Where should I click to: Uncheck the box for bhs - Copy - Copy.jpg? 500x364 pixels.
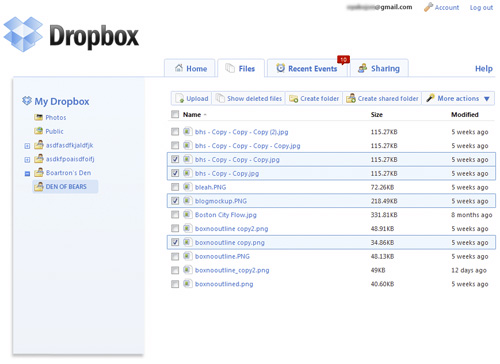[175, 173]
